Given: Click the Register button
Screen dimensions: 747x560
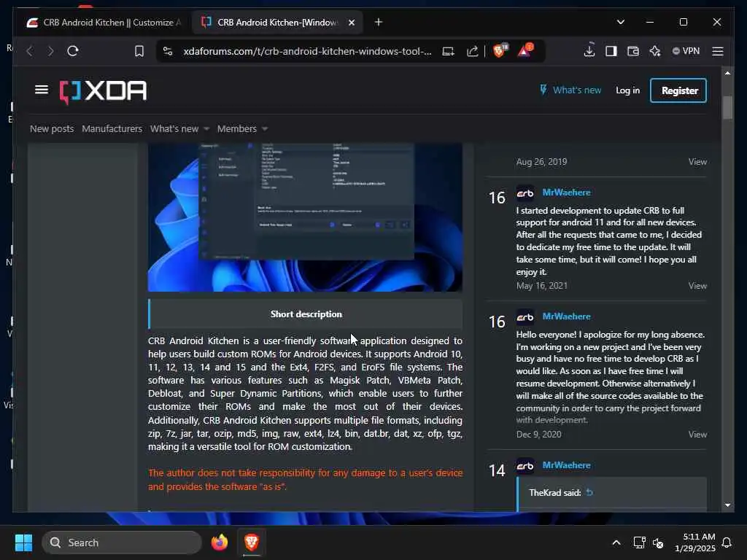Looking at the screenshot, I should click(x=678, y=90).
